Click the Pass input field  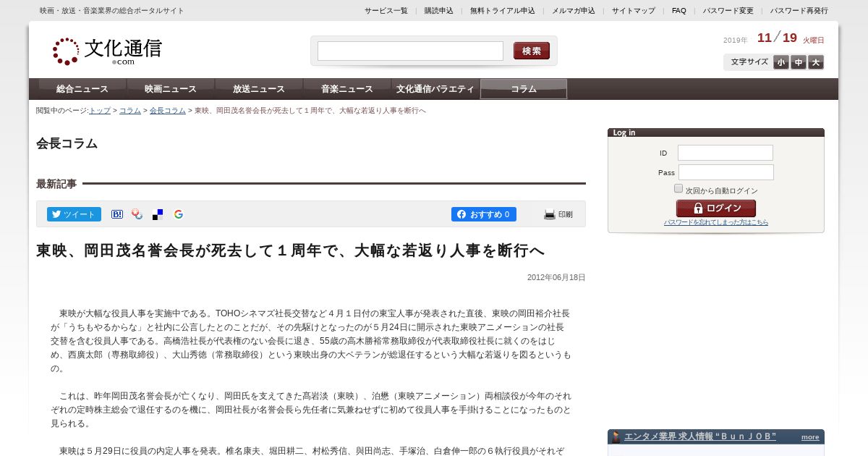726,172
